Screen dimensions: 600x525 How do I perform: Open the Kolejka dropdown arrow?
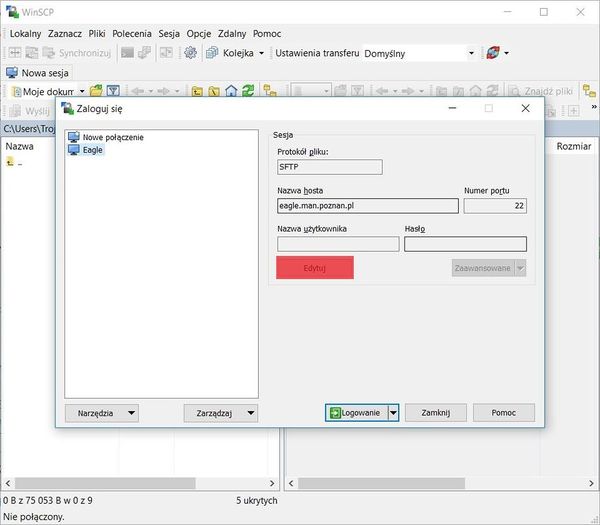click(261, 53)
